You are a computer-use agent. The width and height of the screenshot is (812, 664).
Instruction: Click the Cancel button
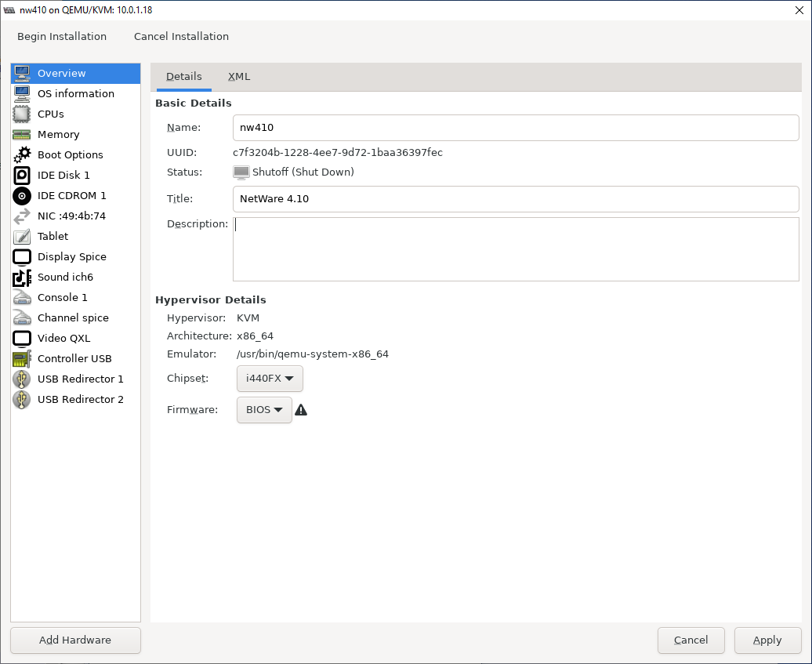click(691, 640)
